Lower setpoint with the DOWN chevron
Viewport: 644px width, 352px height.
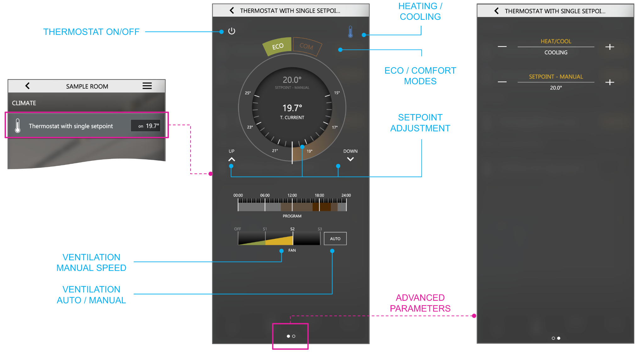[350, 159]
